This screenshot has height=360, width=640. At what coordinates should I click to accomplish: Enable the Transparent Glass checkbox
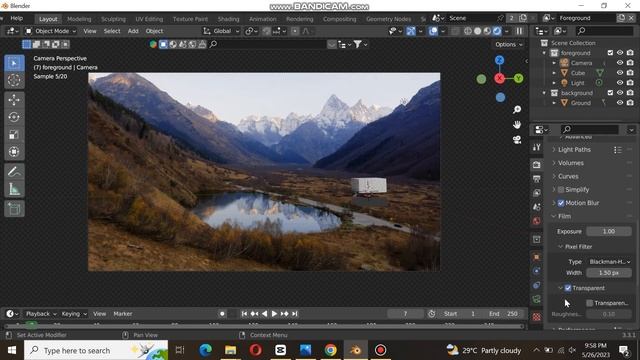coord(589,303)
